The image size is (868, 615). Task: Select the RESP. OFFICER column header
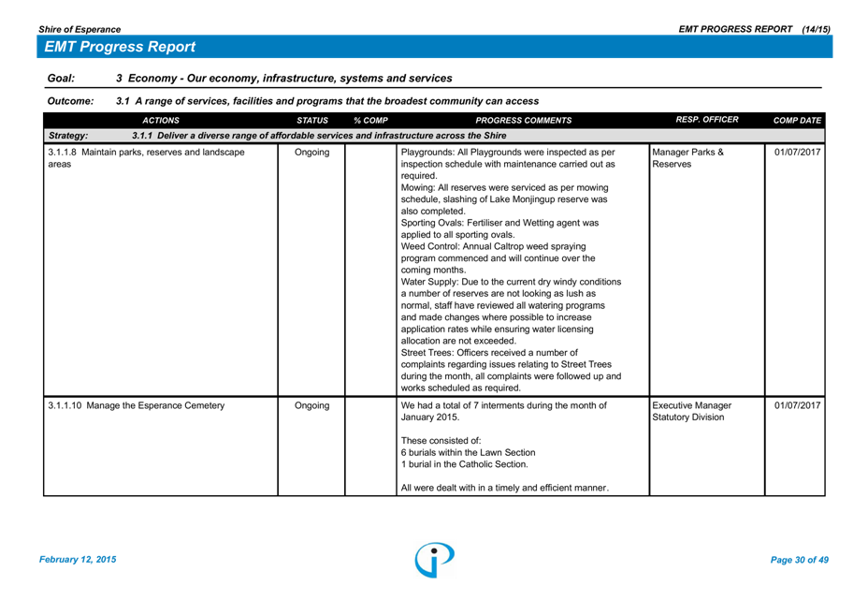pos(706,120)
